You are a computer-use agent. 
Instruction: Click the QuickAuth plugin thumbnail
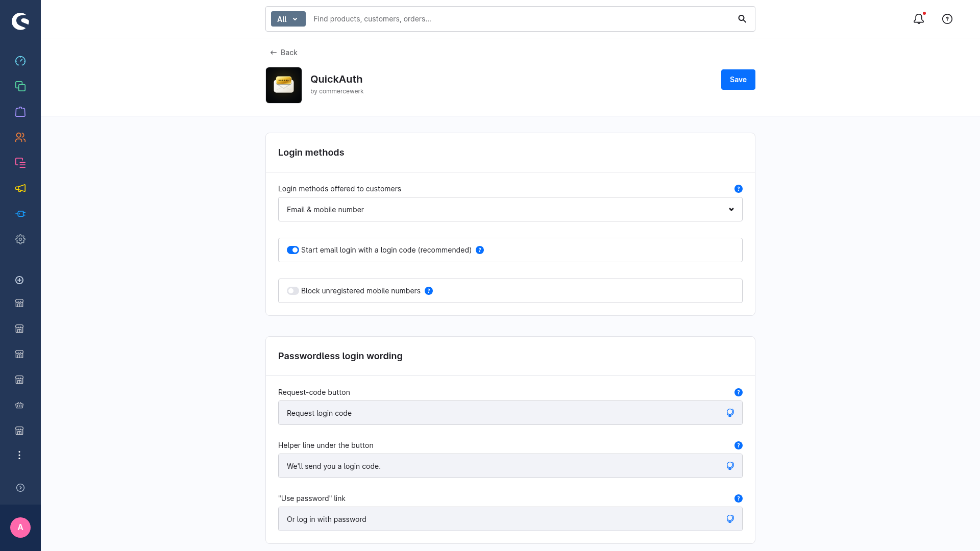[284, 85]
